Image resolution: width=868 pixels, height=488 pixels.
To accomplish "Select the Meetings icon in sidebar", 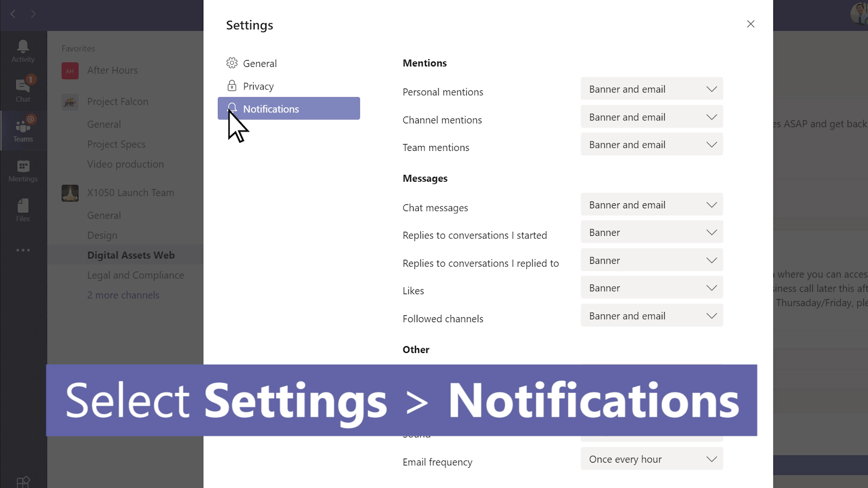I will coord(23,170).
